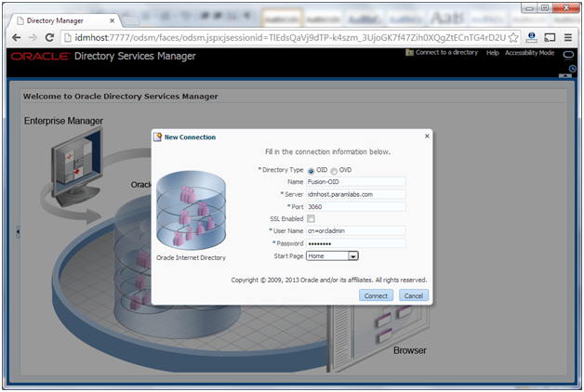Bookmark page with the star icon
The image size is (584, 392).
513,37
